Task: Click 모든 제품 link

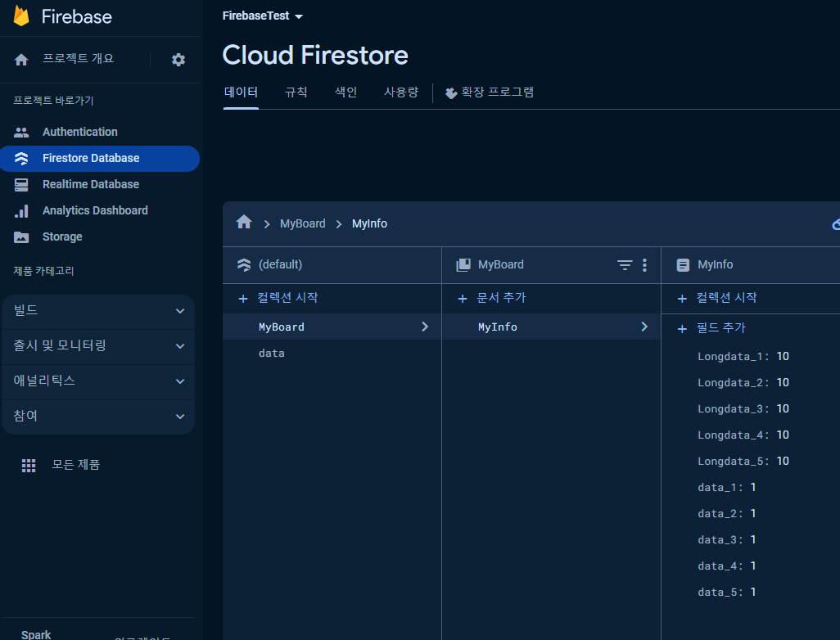Action: [75, 465]
